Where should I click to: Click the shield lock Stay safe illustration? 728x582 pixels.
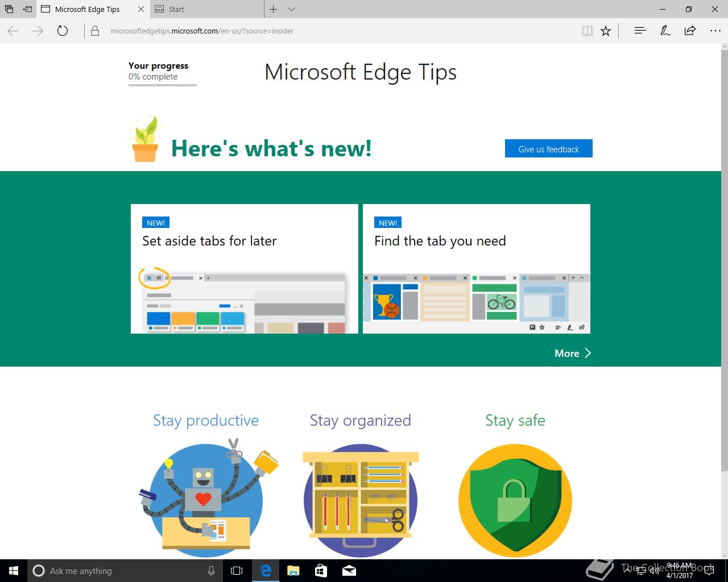[x=515, y=500]
